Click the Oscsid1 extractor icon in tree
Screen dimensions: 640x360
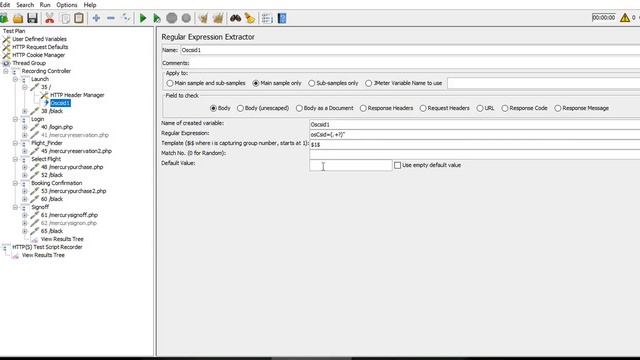pos(46,103)
